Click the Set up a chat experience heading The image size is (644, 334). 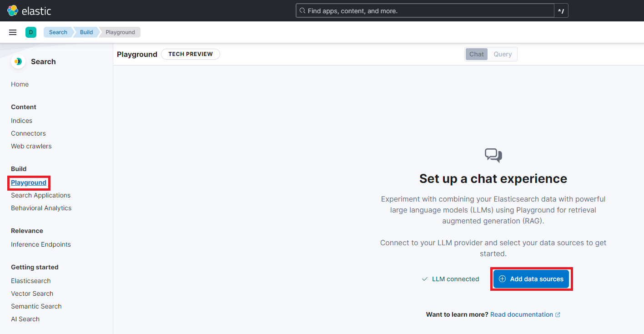point(493,178)
